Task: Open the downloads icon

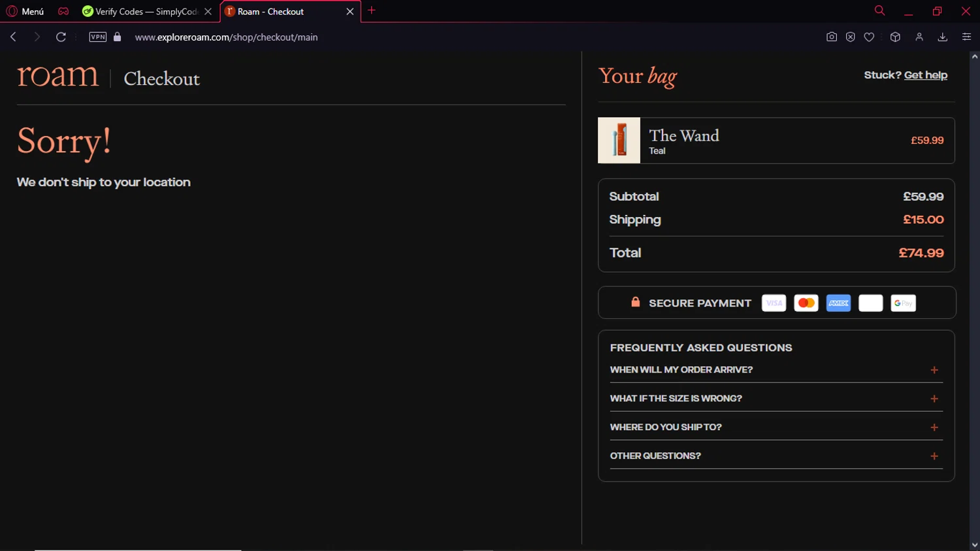Action: pyautogui.click(x=943, y=37)
